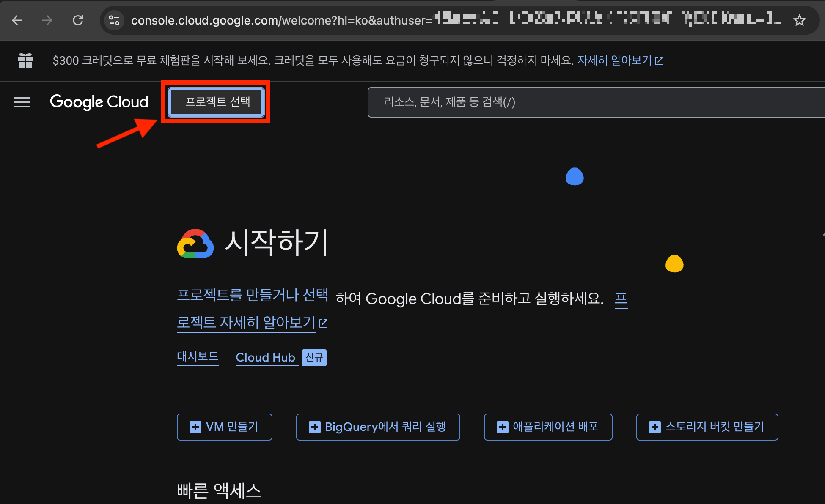The width and height of the screenshot is (825, 504).
Task: Bookmark page with the star icon
Action: [799, 20]
